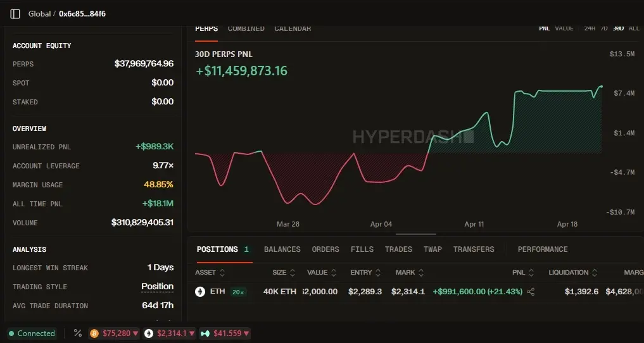Viewport: 644px width, 343px height.
Task: Click the perps equity $37,969,764.96
Action: tap(144, 64)
